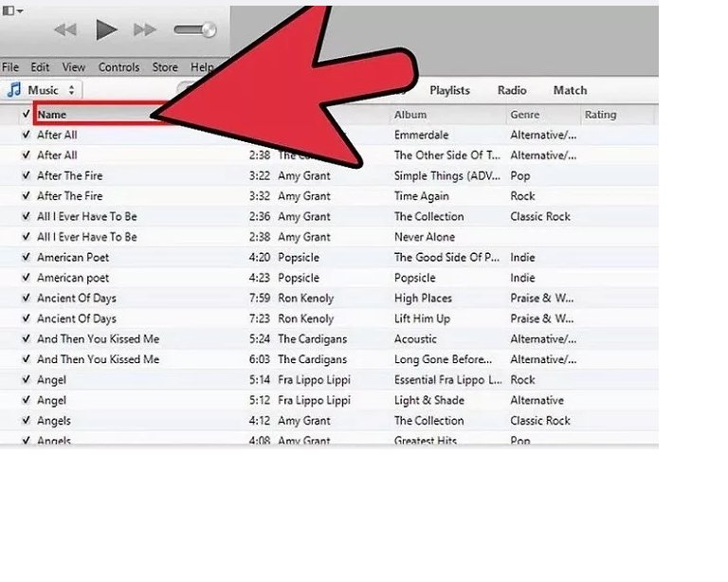The image size is (728, 582).
Task: Open the Controls menu
Action: click(118, 67)
